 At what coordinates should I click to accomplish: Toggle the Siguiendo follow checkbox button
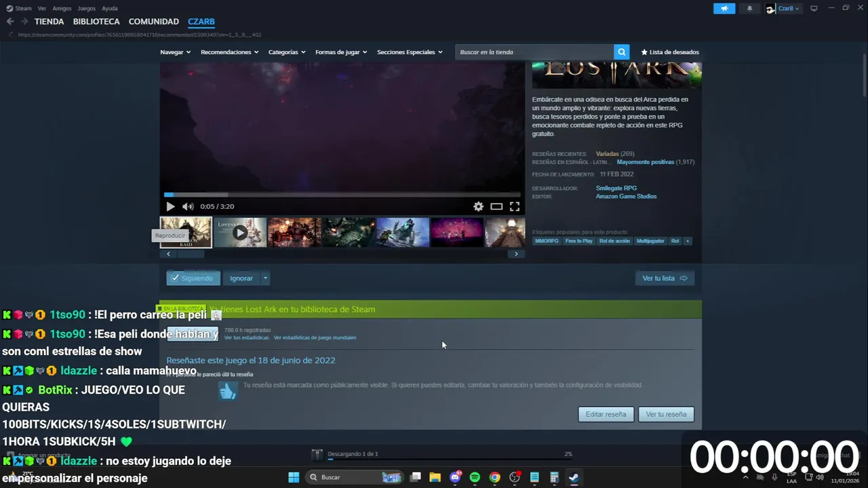[x=193, y=278]
